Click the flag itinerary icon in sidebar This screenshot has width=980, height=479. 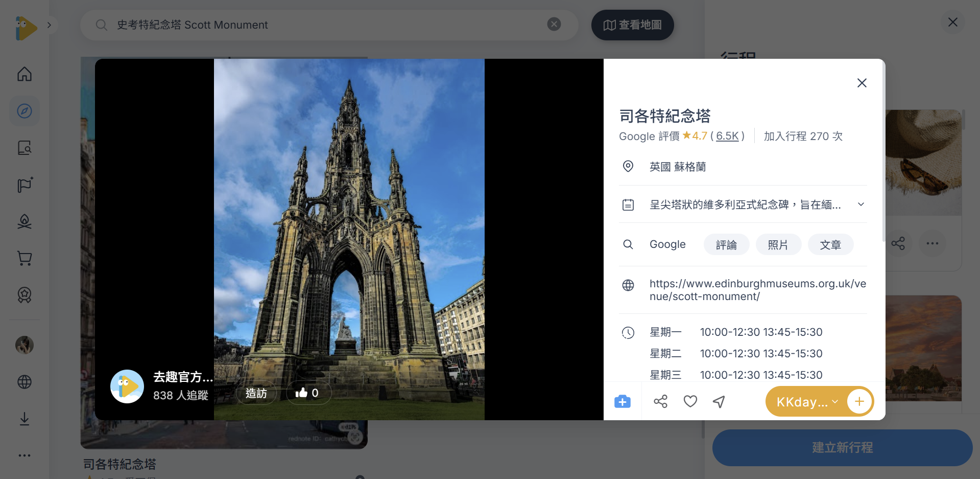click(24, 185)
